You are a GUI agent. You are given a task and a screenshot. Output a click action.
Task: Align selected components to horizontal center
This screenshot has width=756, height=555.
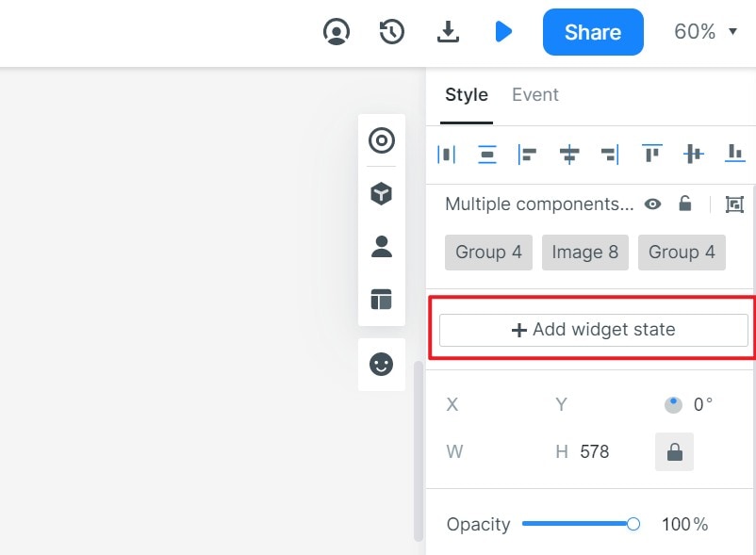pyautogui.click(x=568, y=155)
